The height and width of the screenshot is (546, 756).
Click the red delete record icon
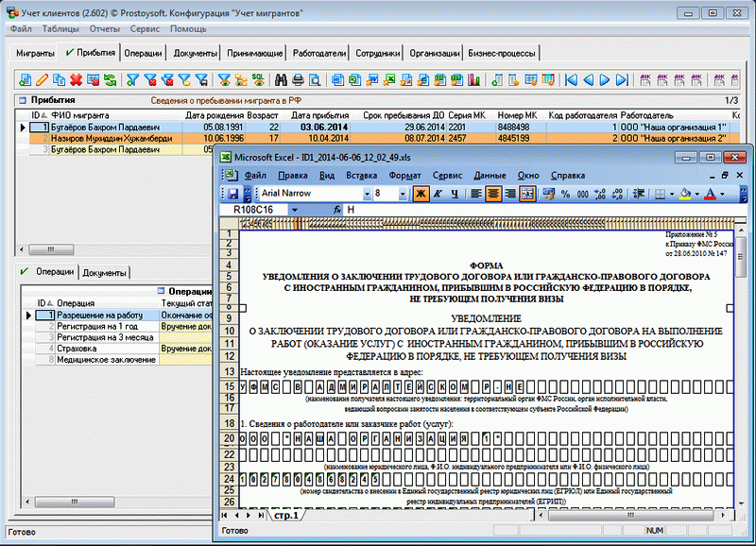tap(77, 79)
